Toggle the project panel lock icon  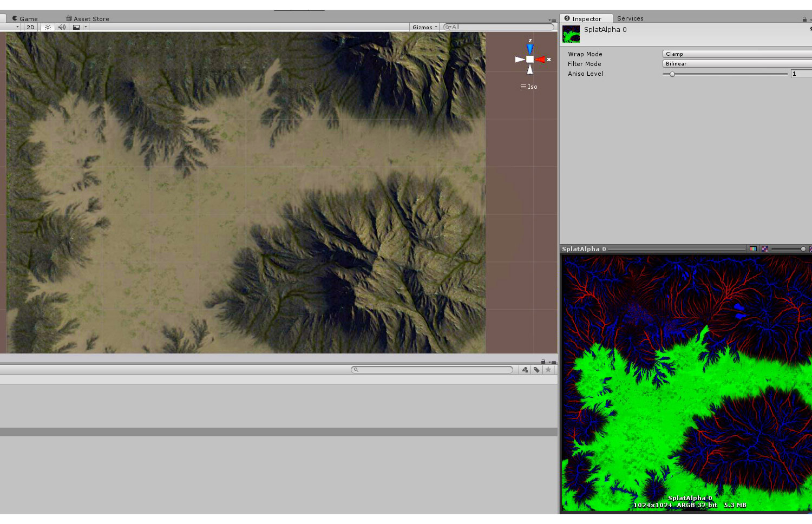pos(543,362)
